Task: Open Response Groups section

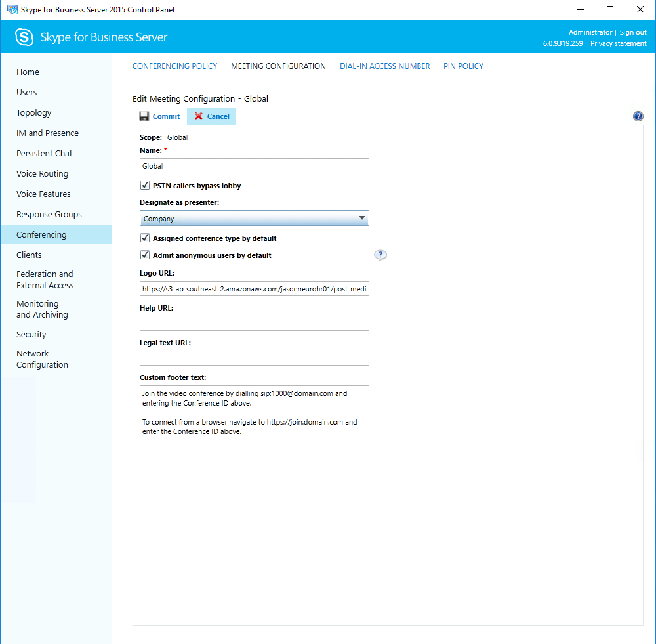Action: [x=49, y=214]
